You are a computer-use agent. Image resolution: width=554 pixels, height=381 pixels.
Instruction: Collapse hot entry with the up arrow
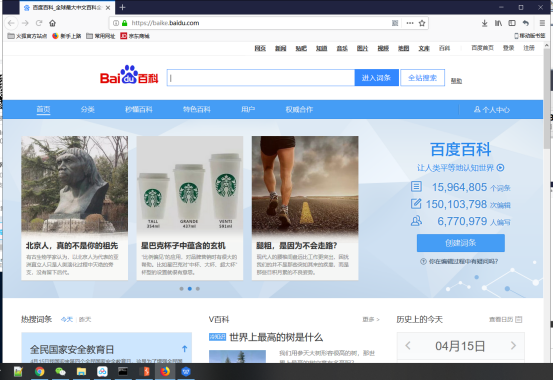tap(184, 349)
